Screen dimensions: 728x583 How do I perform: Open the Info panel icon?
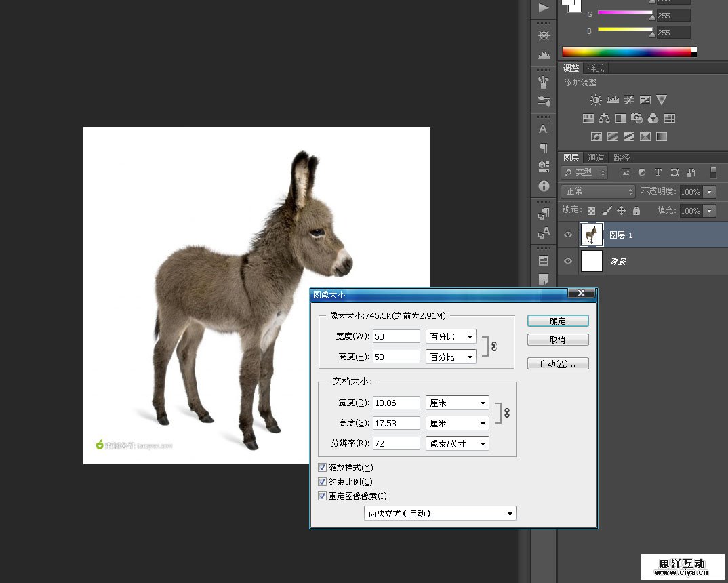(544, 186)
